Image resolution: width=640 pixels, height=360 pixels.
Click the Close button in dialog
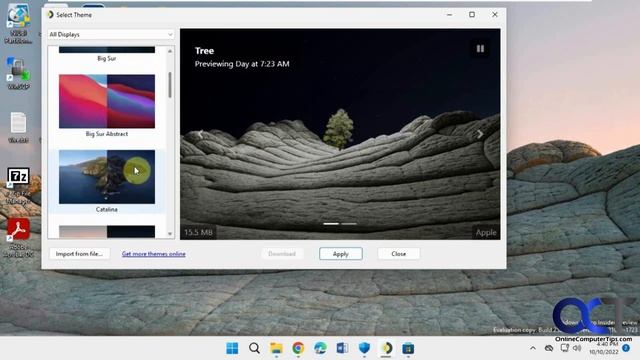tap(398, 254)
